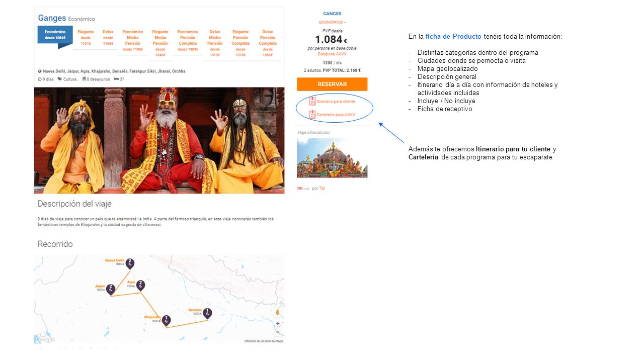Screen dimensions: 644x362
Task: Click 'Mapa geolocalizado' bullet text
Action: (x=447, y=69)
